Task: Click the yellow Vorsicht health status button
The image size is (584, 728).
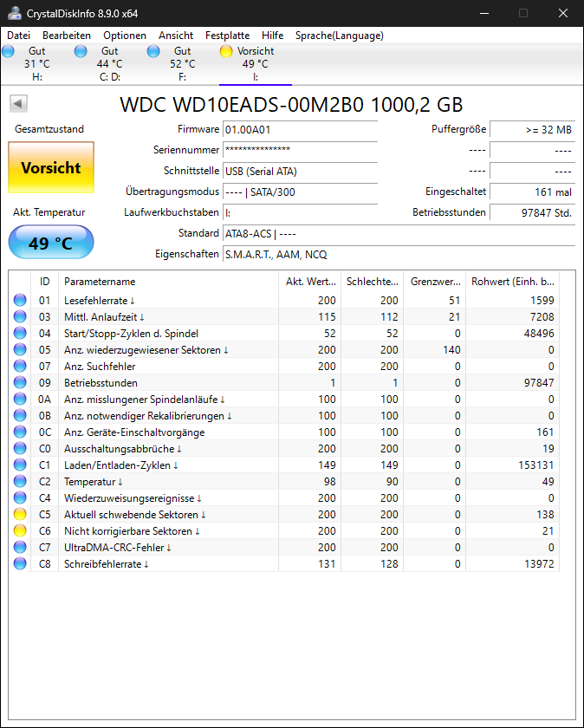Action: pos(51,167)
